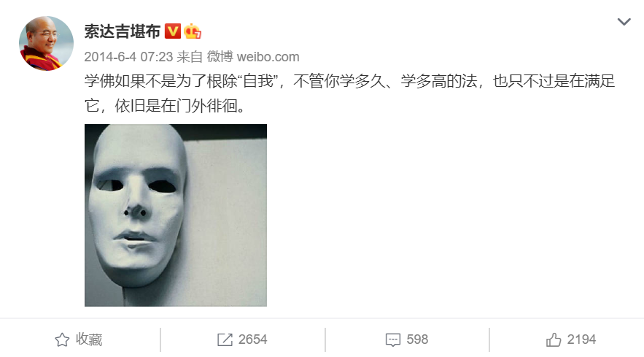The height and width of the screenshot is (357, 644).
Task: Click the crown membership icon
Action: click(193, 31)
